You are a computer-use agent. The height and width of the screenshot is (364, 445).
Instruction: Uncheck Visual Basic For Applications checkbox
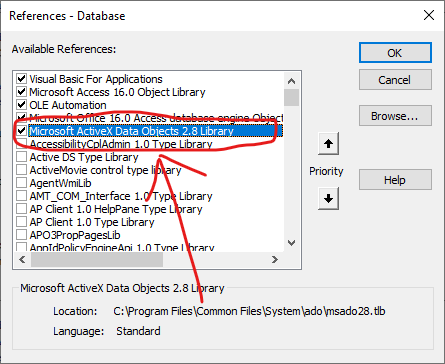pyautogui.click(x=21, y=79)
